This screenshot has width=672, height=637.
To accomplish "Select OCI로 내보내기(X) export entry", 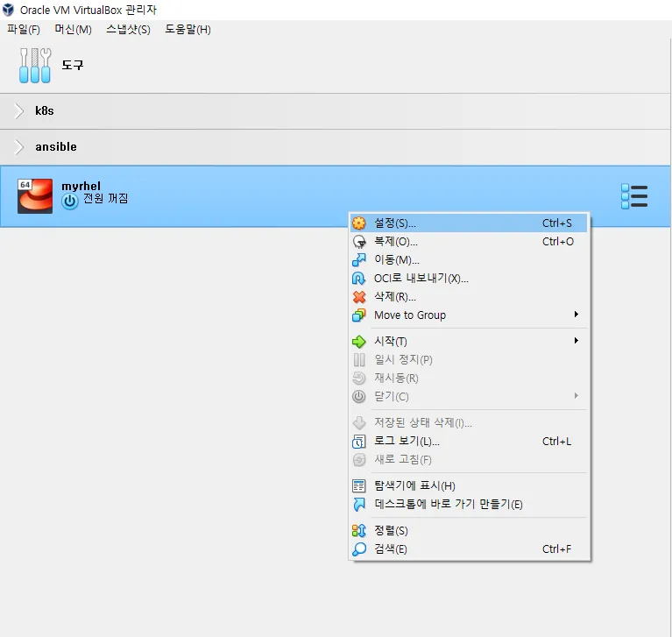I will pos(469,279).
